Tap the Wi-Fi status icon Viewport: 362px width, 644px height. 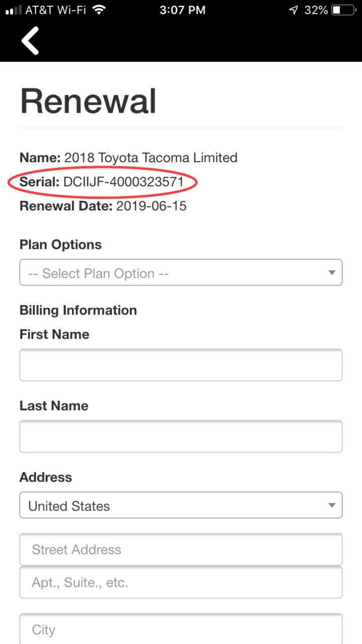tap(99, 10)
